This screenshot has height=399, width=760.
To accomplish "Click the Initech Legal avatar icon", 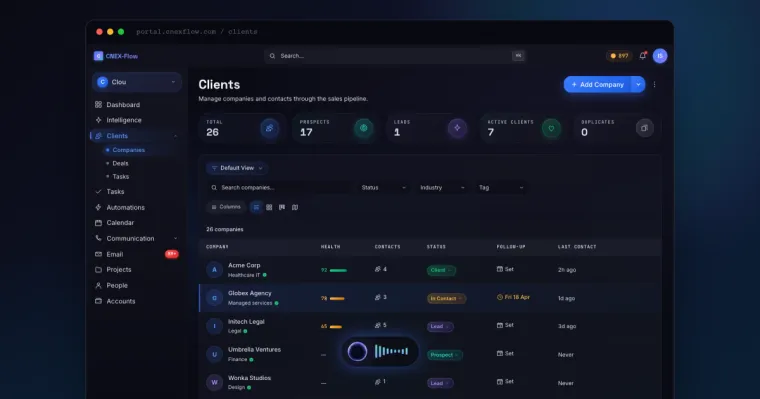I will pos(214,326).
